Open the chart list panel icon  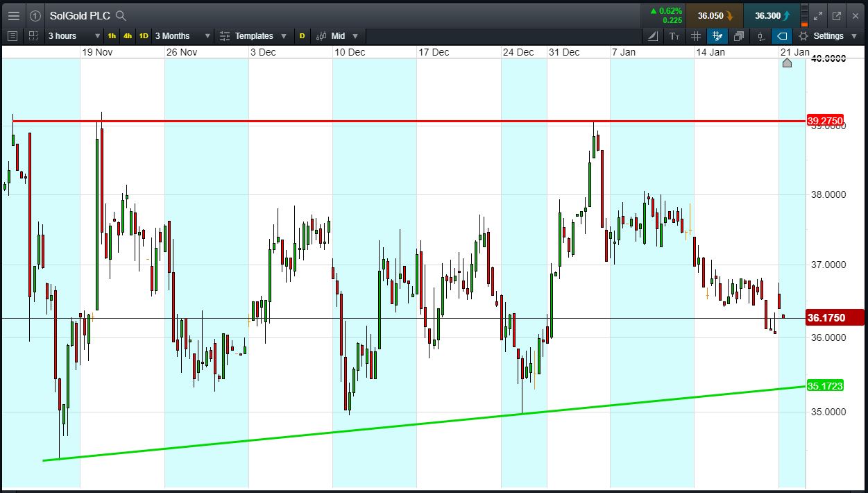(x=12, y=35)
